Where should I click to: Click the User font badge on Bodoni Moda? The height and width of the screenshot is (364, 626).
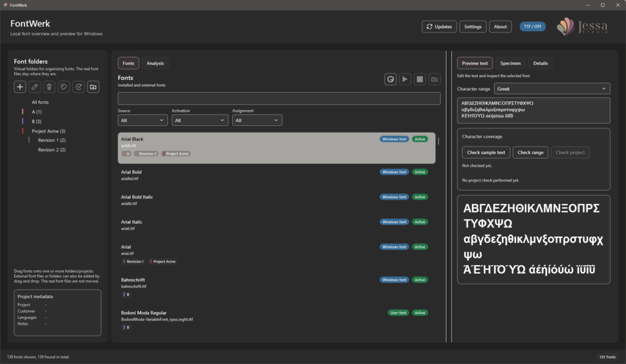point(398,313)
